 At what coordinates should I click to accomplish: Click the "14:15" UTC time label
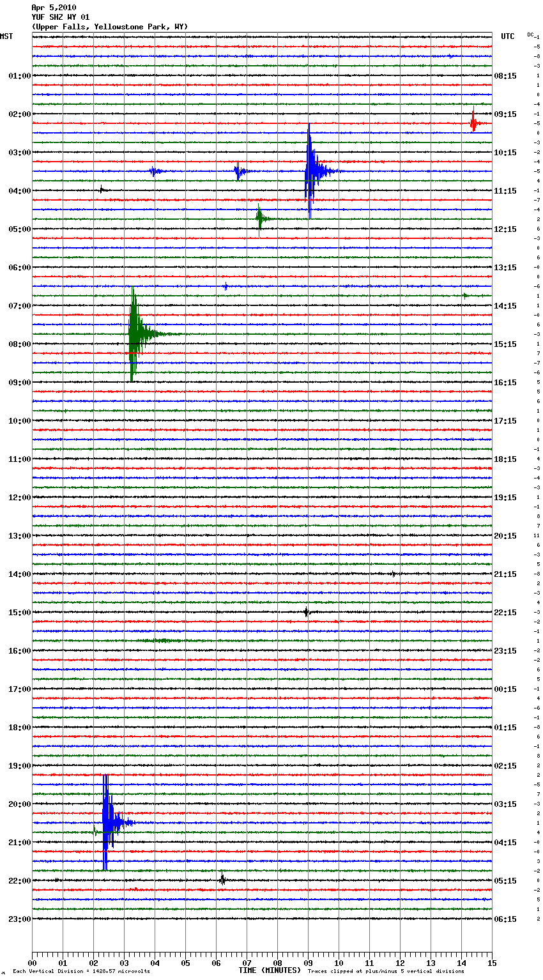(505, 306)
